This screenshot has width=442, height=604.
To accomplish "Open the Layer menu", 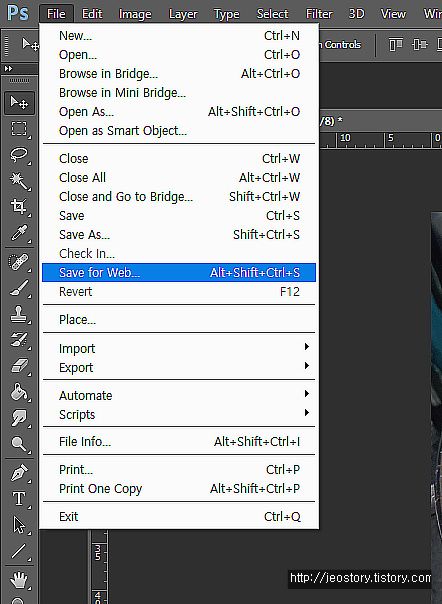I will 183,14.
